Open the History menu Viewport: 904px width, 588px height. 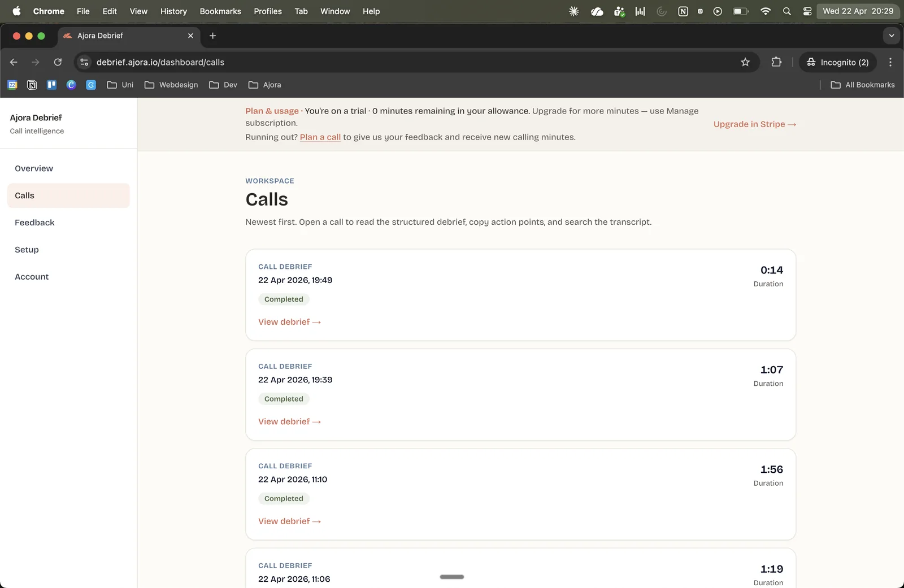[173, 11]
